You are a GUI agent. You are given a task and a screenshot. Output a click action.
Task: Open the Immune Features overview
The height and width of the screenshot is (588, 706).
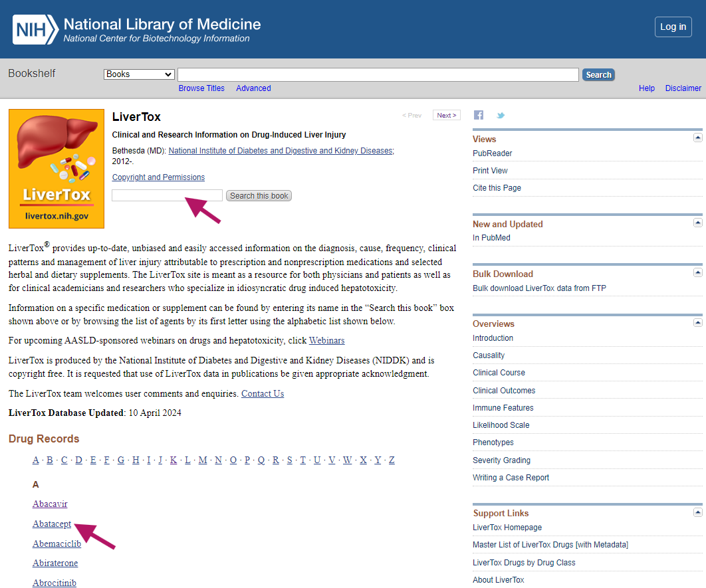click(x=503, y=407)
